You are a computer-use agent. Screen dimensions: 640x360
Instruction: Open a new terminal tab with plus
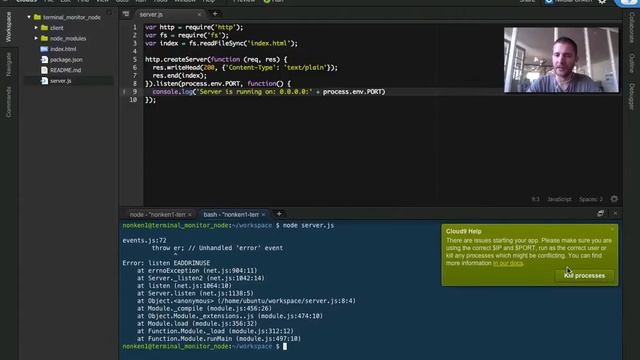[279, 214]
